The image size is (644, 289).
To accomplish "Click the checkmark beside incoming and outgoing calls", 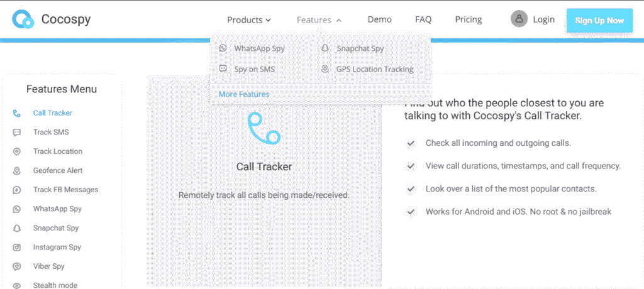I will pyautogui.click(x=410, y=143).
